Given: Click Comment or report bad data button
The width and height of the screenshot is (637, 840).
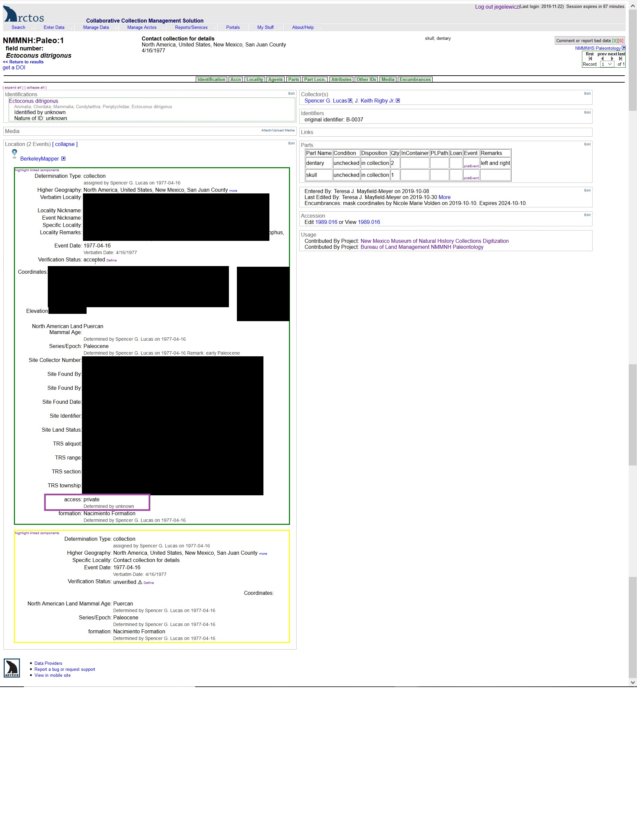Looking at the screenshot, I should [589, 40].
